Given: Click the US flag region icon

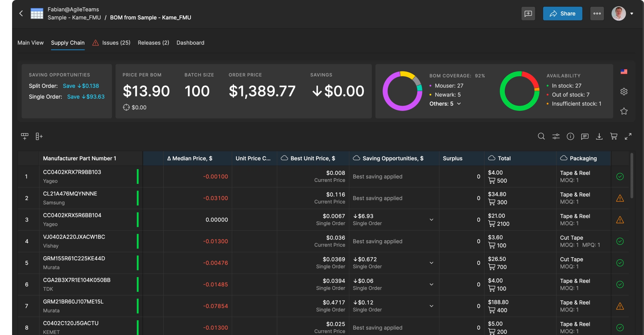Looking at the screenshot, I should (x=624, y=72).
